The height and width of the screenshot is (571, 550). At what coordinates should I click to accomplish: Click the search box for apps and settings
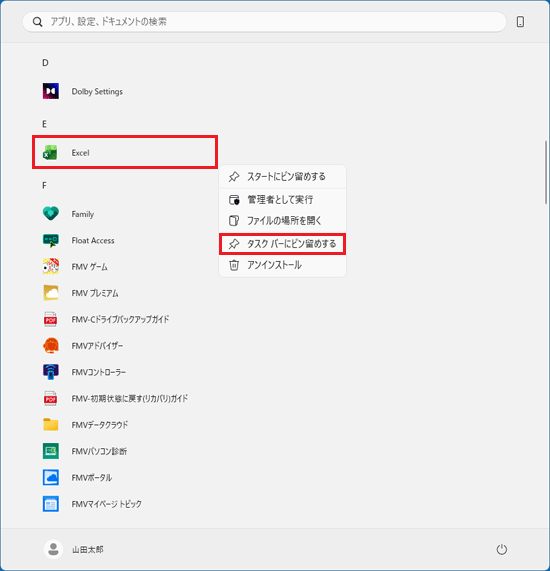pyautogui.click(x=264, y=22)
